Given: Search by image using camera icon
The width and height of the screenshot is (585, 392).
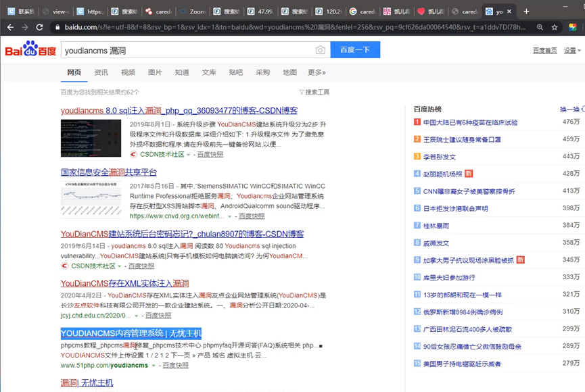Looking at the screenshot, I should pyautogui.click(x=320, y=50).
